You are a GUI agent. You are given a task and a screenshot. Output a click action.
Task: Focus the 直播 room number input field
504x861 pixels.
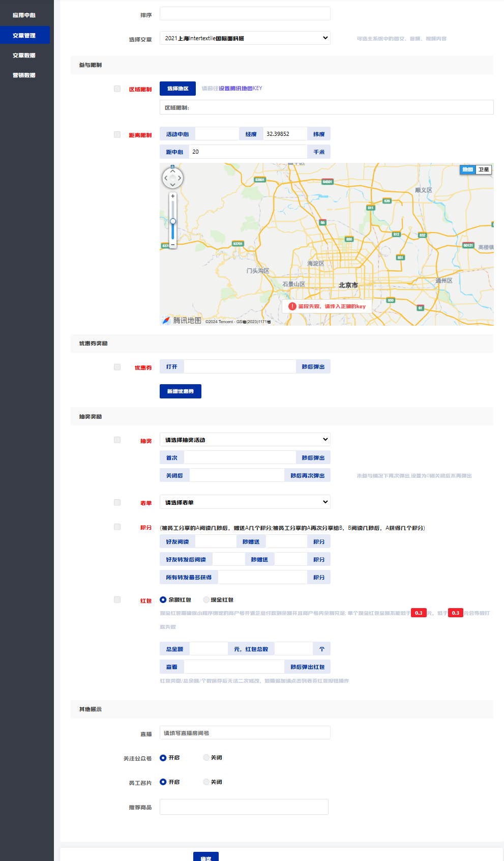[x=245, y=733]
